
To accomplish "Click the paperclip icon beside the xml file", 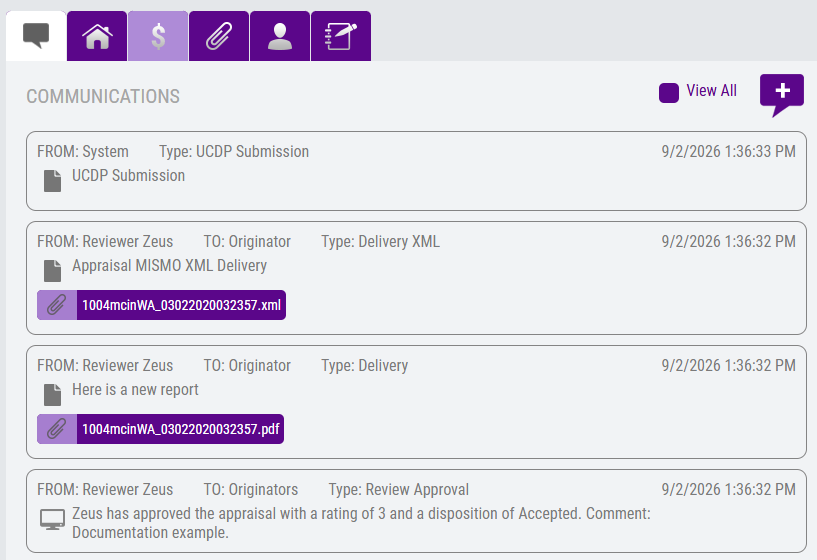I will (x=57, y=305).
